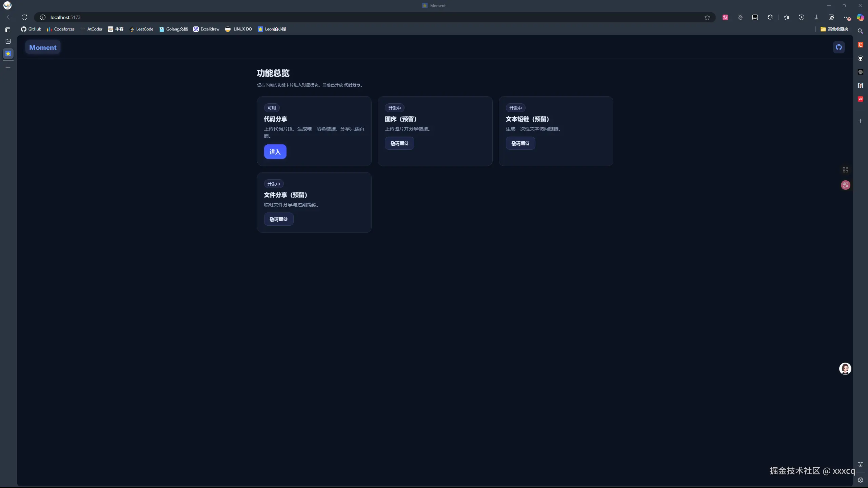The width and height of the screenshot is (868, 488).
Task: Reload the page with the refresh icon
Action: pyautogui.click(x=24, y=17)
